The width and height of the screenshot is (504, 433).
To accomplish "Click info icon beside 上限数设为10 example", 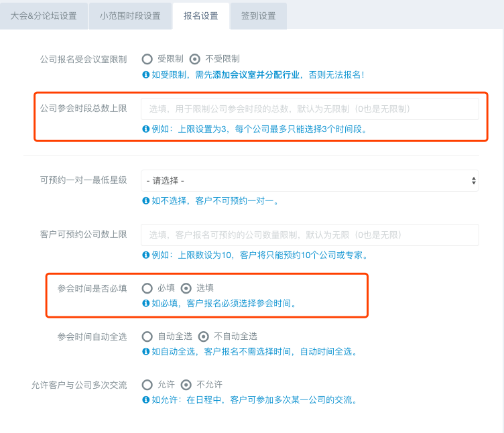I will 145,255.
